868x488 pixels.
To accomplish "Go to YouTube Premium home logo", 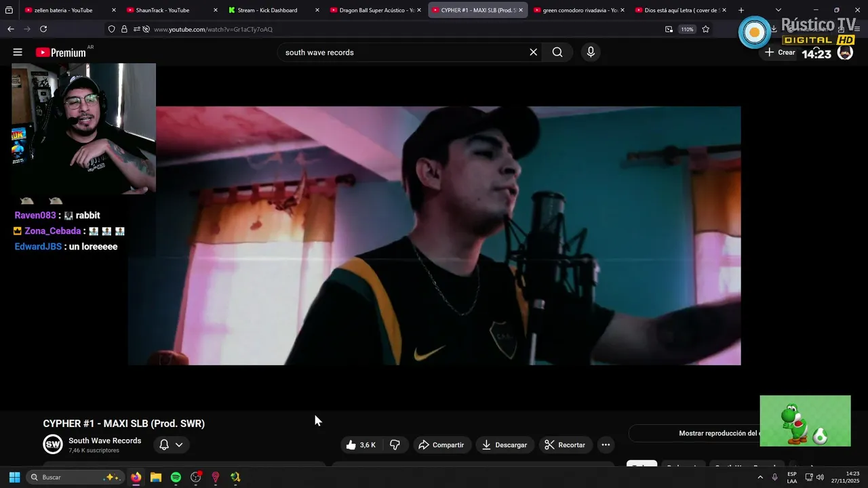I will coord(62,52).
